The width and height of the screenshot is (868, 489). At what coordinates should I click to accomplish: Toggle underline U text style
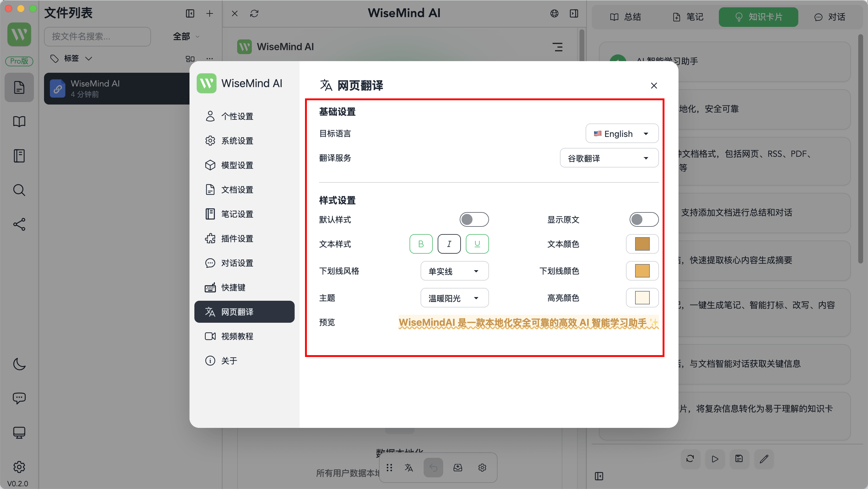click(x=477, y=244)
